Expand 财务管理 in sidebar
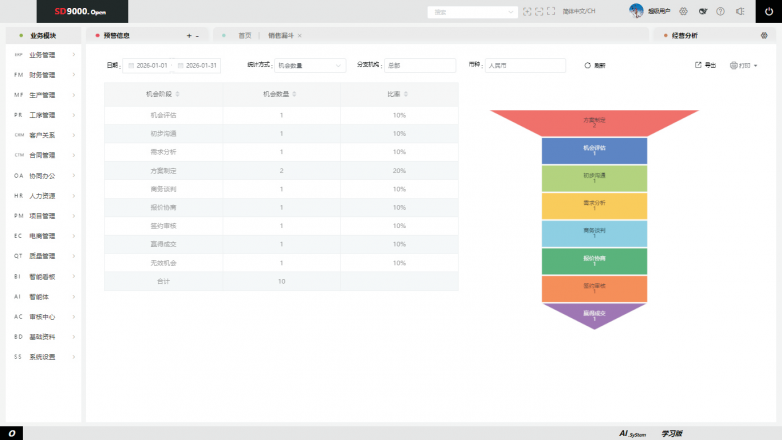The image size is (782, 440). pos(42,75)
